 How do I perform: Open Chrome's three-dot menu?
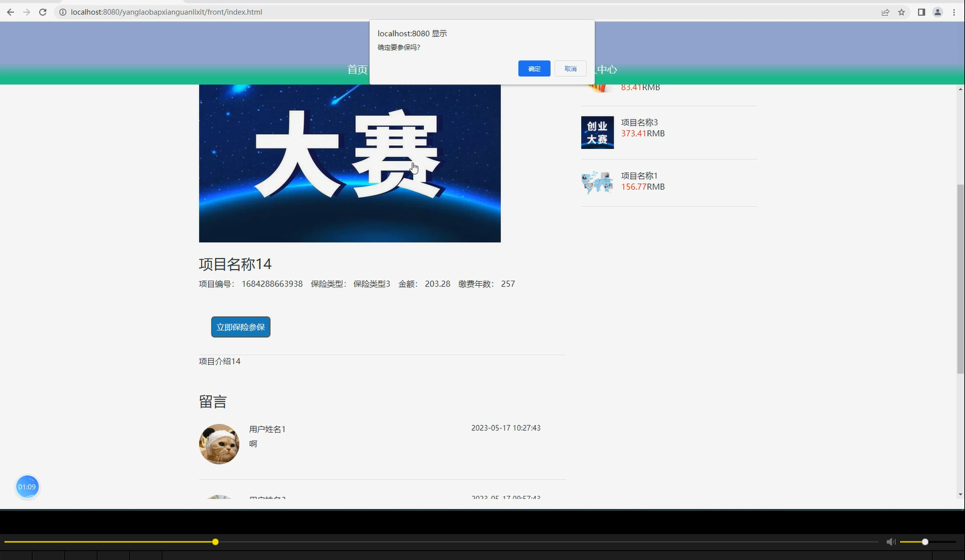click(954, 11)
